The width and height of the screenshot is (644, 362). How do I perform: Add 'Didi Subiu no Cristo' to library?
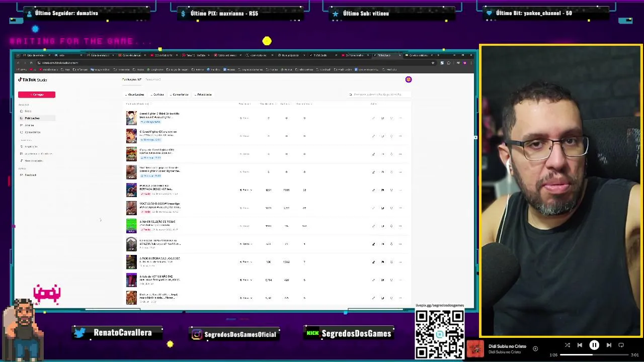tap(535, 349)
